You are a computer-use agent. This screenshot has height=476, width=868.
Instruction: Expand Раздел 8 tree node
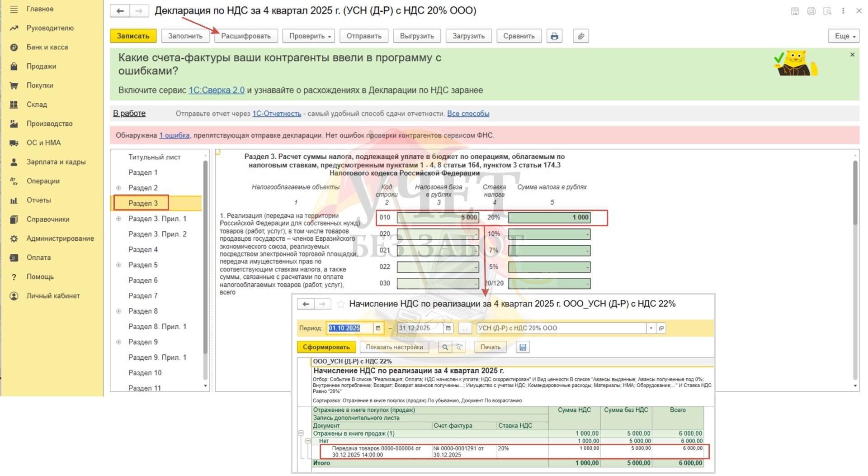pos(119,311)
